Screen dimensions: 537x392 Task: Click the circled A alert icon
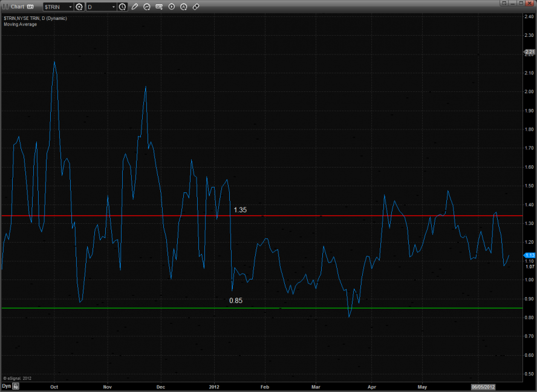pos(184,7)
